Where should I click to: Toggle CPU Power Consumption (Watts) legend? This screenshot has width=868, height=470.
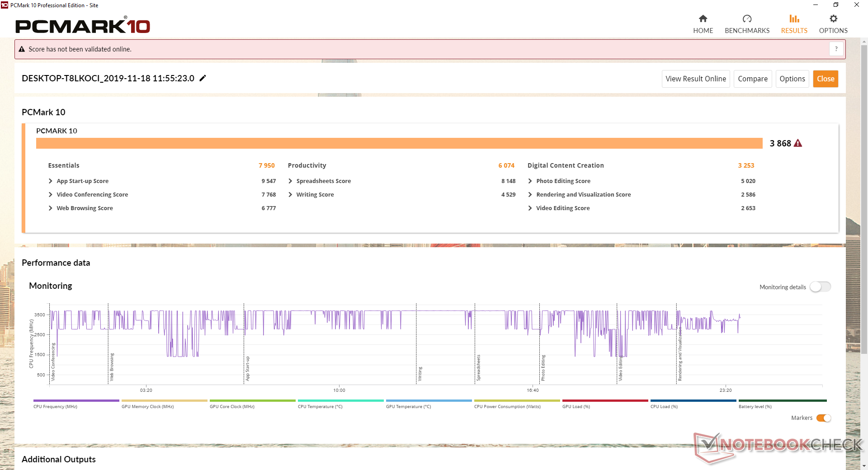517,404
